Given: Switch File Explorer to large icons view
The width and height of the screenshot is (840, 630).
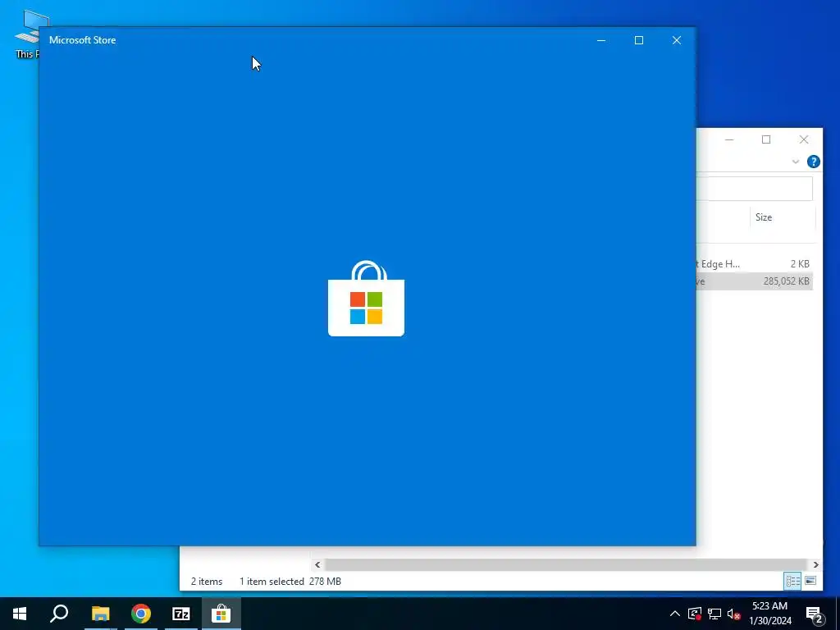Looking at the screenshot, I should (x=810, y=581).
